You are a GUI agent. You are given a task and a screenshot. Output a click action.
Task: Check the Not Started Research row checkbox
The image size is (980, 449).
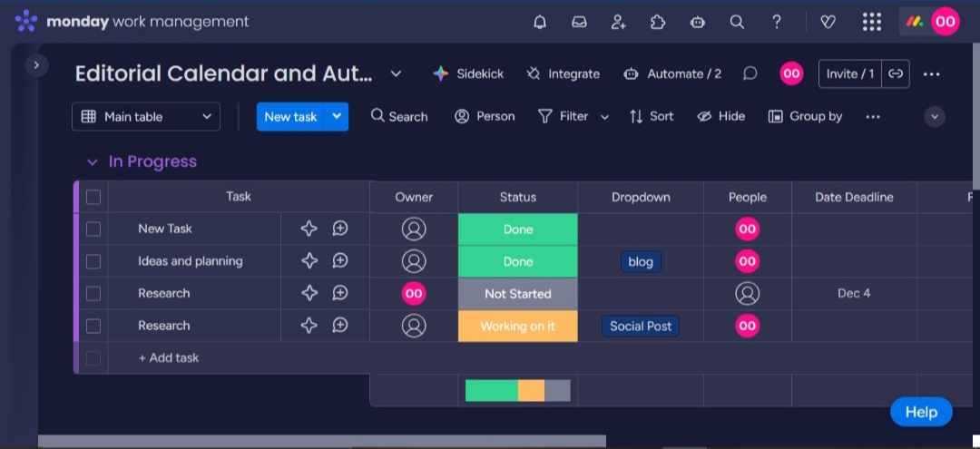click(93, 294)
